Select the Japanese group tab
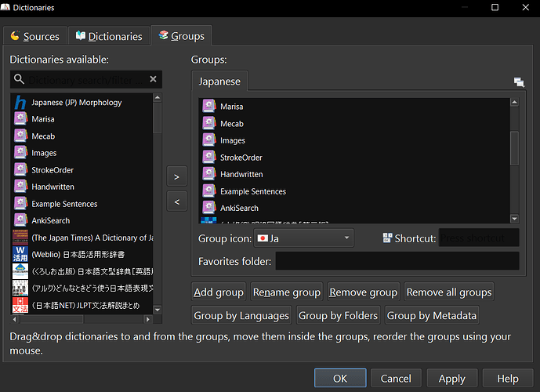The height and width of the screenshot is (392, 540). point(219,82)
